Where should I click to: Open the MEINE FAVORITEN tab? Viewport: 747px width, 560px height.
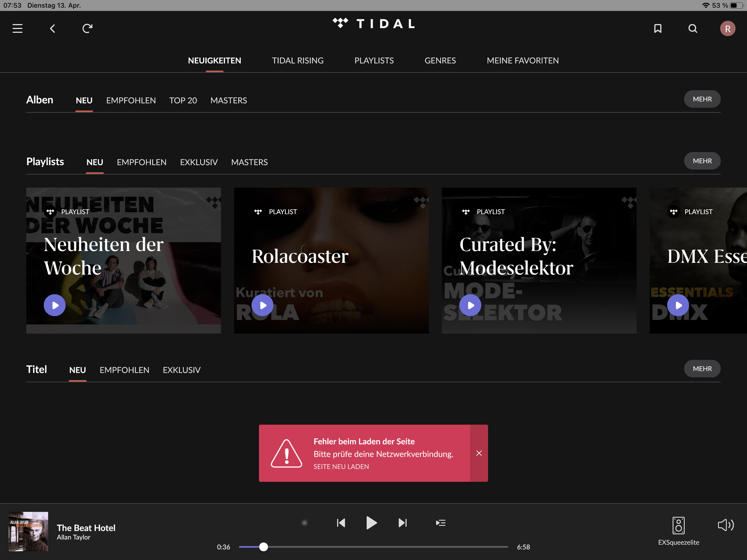(523, 60)
